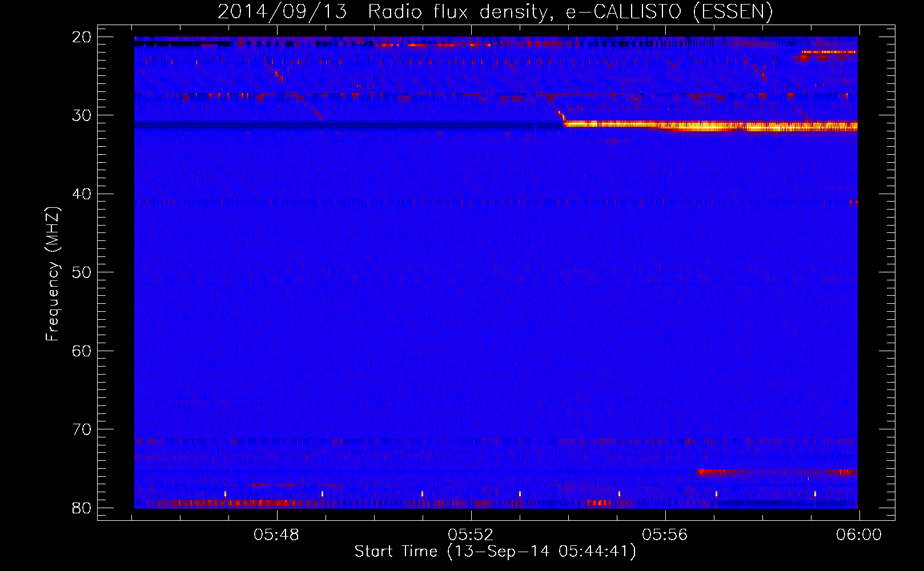Click the '06:00' time tick label
Viewport: 924px width, 571px height.
click(x=859, y=535)
